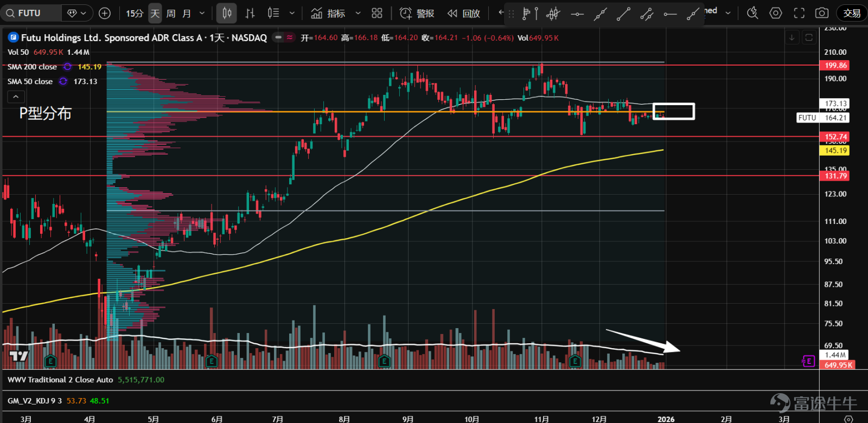The width and height of the screenshot is (868, 423).
Task: Open the 指标 indicators button
Action: [329, 13]
